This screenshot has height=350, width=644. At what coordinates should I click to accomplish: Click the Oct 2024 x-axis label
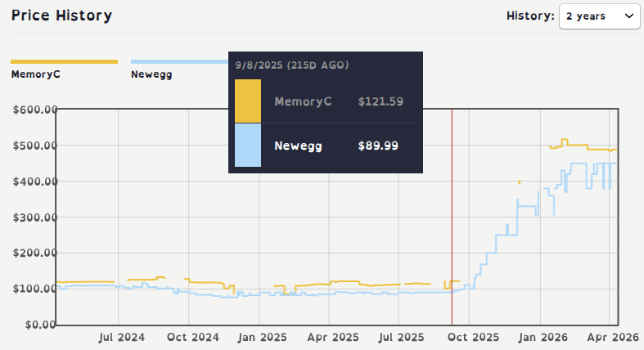192,337
